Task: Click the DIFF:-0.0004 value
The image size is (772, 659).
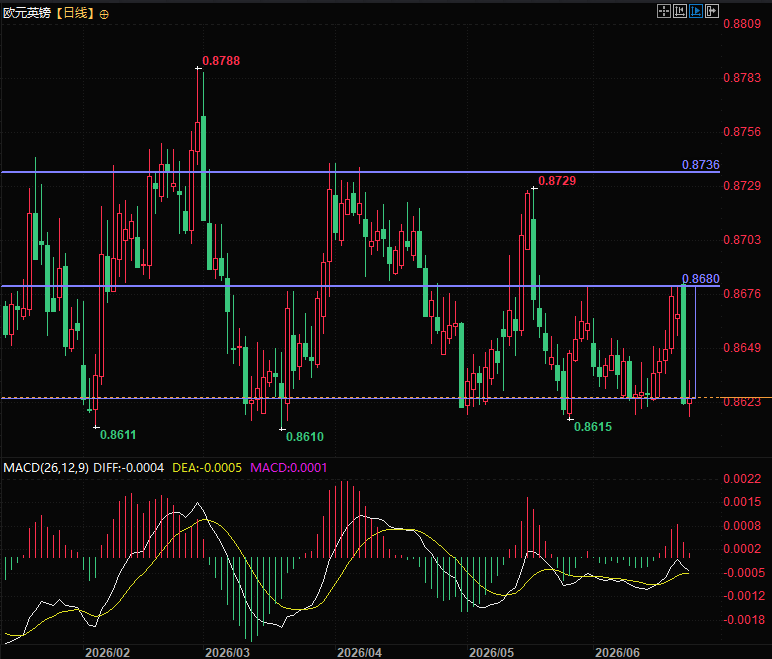Action: 129,467
